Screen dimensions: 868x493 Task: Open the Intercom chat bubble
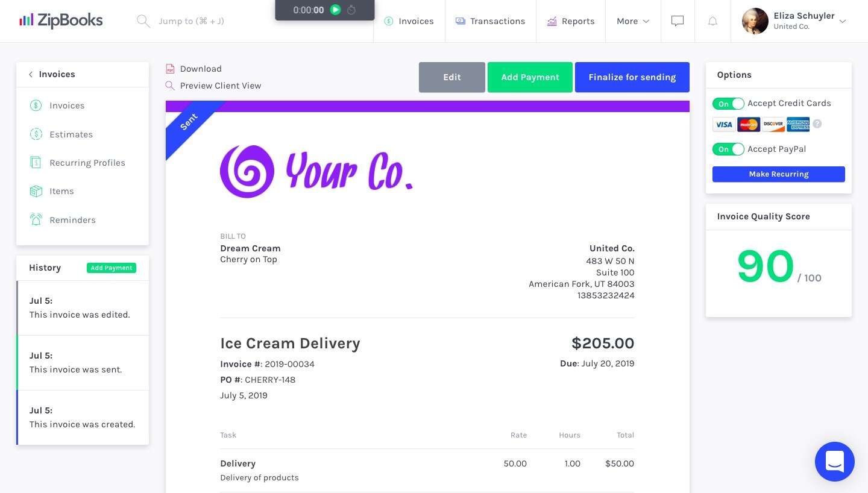[834, 462]
